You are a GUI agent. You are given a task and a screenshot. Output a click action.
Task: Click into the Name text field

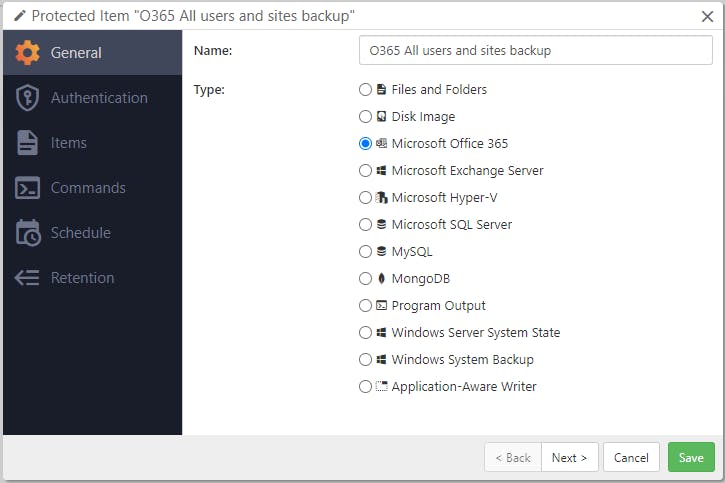535,51
